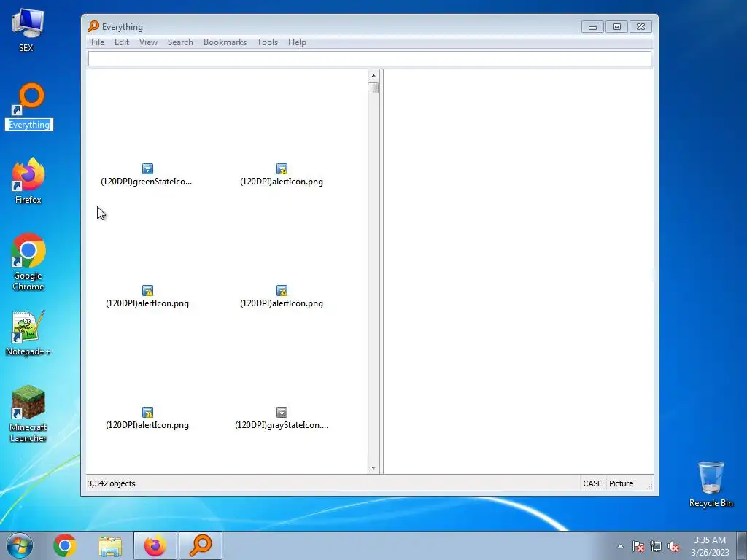Close the Everything window
This screenshot has height=560, width=747.
(640, 27)
